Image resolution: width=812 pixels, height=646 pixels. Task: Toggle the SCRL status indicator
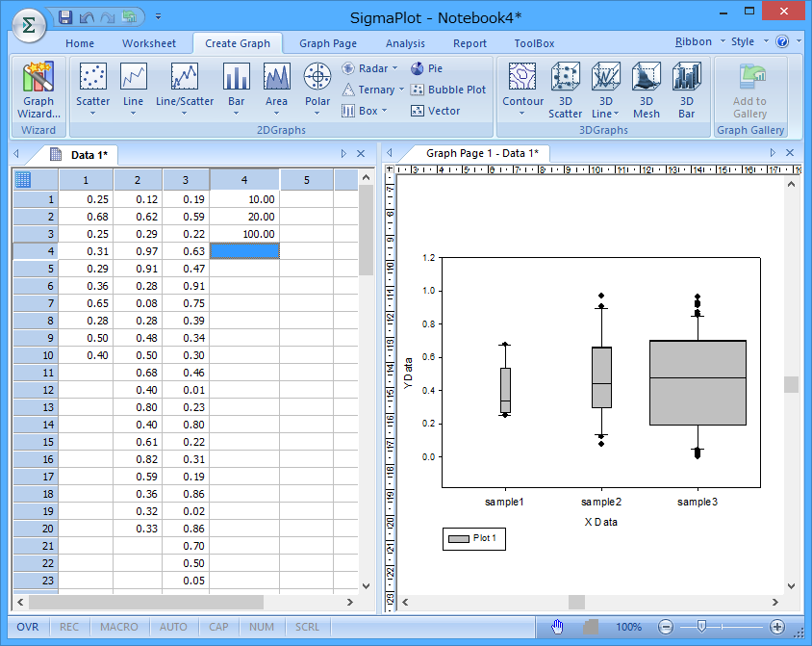pyautogui.click(x=307, y=627)
